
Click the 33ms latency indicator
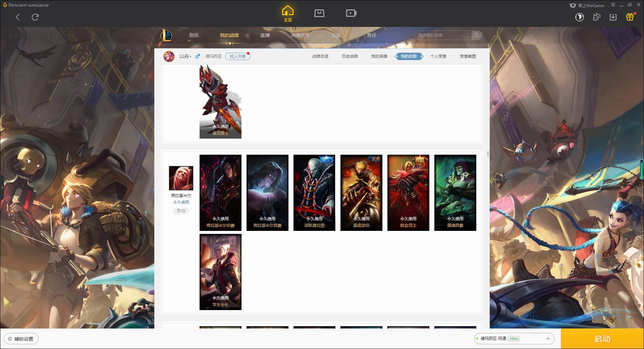pyautogui.click(x=514, y=339)
